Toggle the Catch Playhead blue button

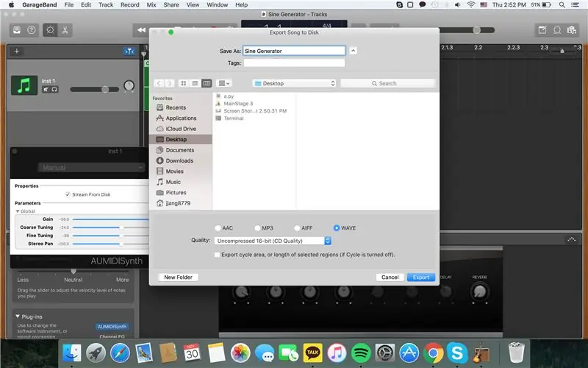pyautogui.click(x=129, y=51)
